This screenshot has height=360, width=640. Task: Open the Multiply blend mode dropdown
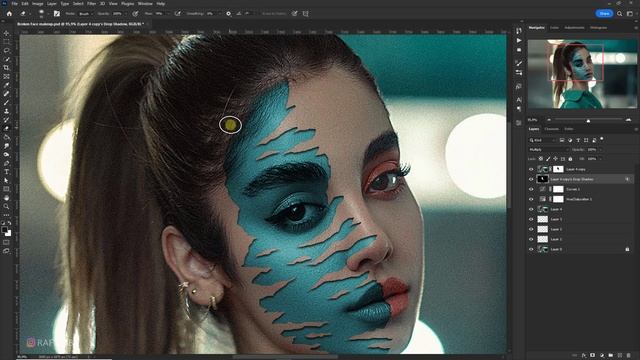click(548, 150)
